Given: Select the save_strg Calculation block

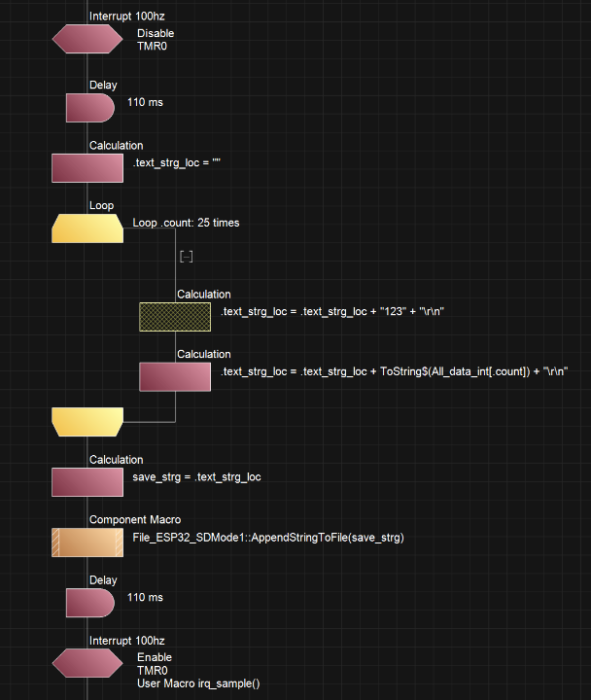Looking at the screenshot, I should tap(87, 482).
